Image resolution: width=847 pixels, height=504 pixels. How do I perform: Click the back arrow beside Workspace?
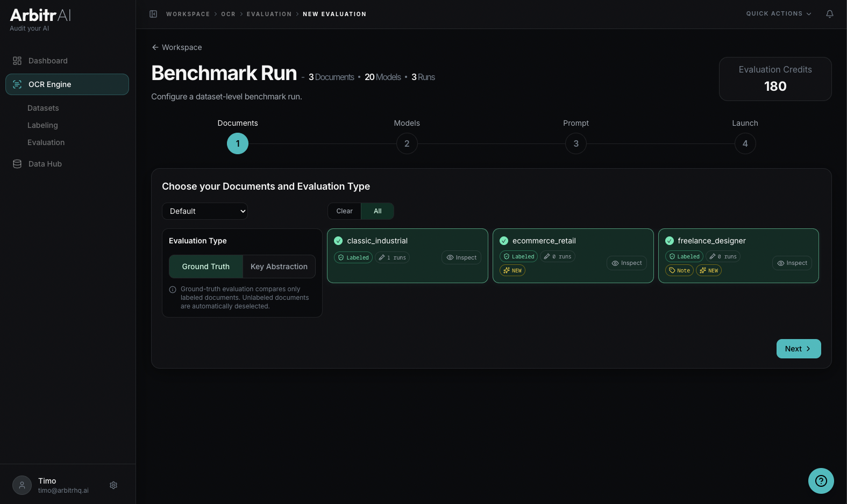[x=155, y=47]
